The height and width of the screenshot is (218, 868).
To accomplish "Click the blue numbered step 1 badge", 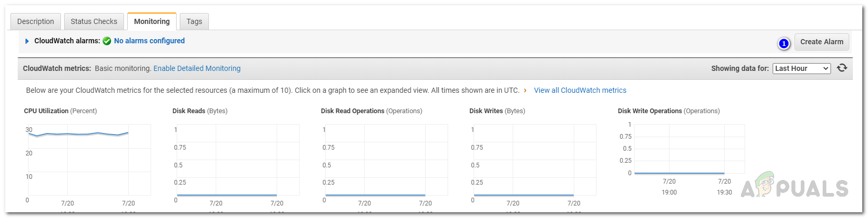I will click(784, 43).
